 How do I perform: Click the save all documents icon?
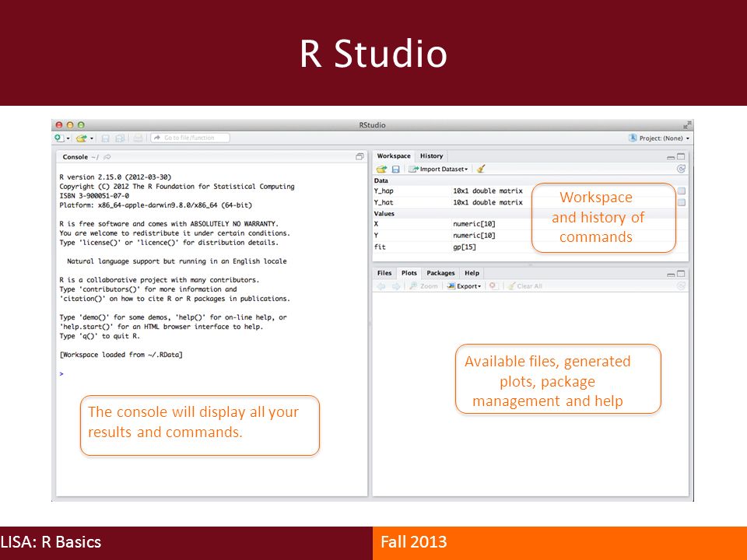pyautogui.click(x=120, y=138)
